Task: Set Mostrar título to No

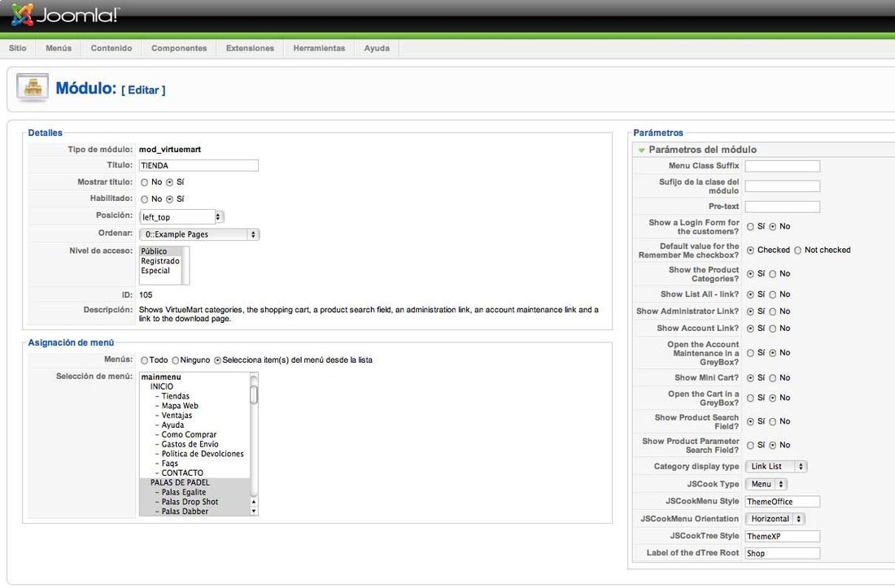Action: click(x=144, y=182)
